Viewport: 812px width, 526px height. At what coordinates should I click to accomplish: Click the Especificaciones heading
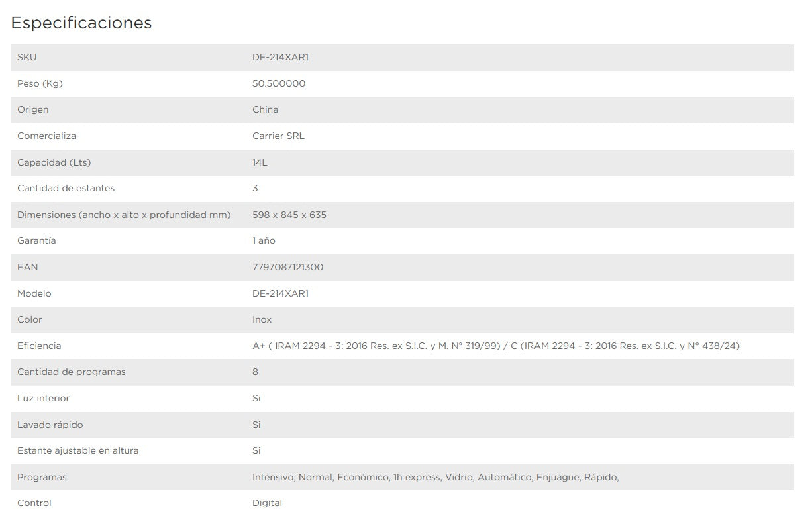(x=81, y=23)
